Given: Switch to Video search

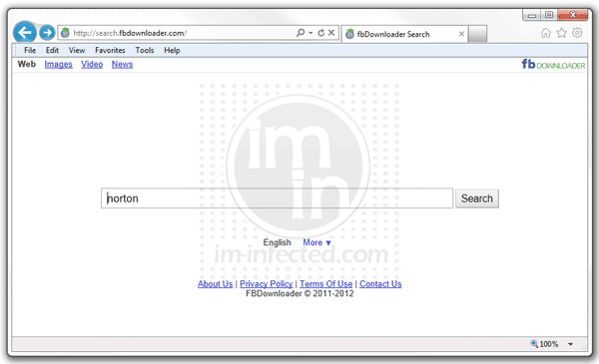Looking at the screenshot, I should coord(92,65).
